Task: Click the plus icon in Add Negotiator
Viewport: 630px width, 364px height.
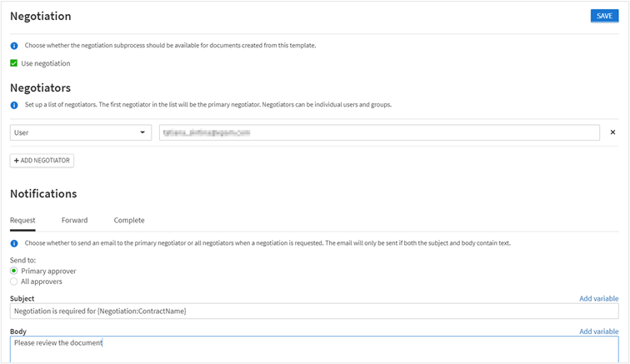Action: pos(17,160)
